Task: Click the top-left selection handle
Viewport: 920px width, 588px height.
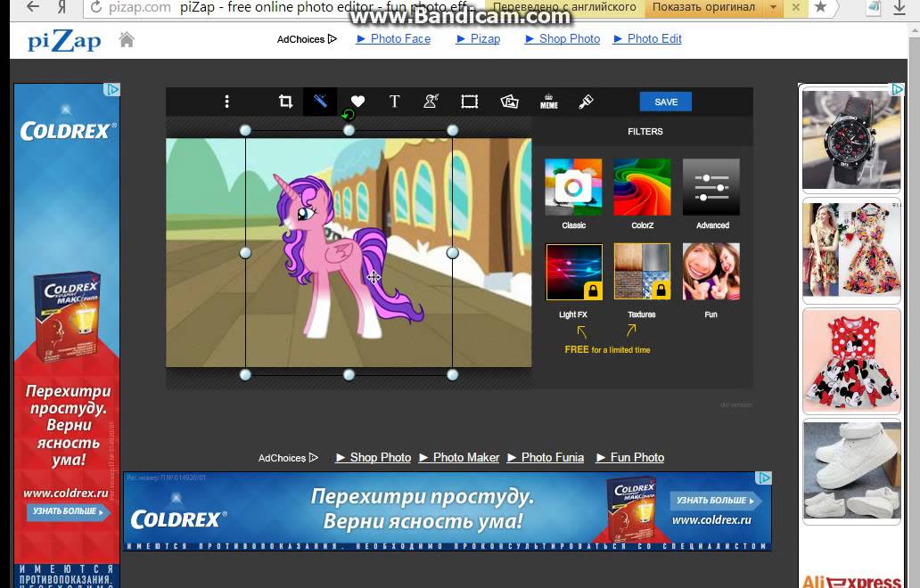Action: pyautogui.click(x=245, y=130)
